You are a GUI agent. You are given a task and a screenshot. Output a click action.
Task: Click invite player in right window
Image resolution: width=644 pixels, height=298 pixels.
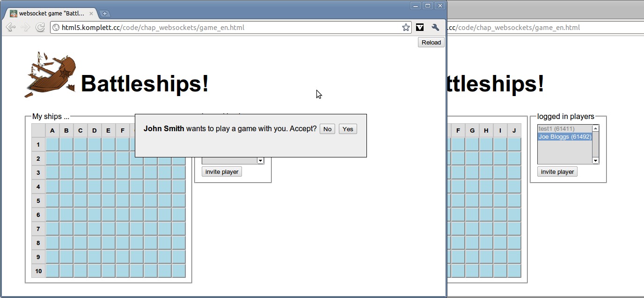pyautogui.click(x=557, y=172)
